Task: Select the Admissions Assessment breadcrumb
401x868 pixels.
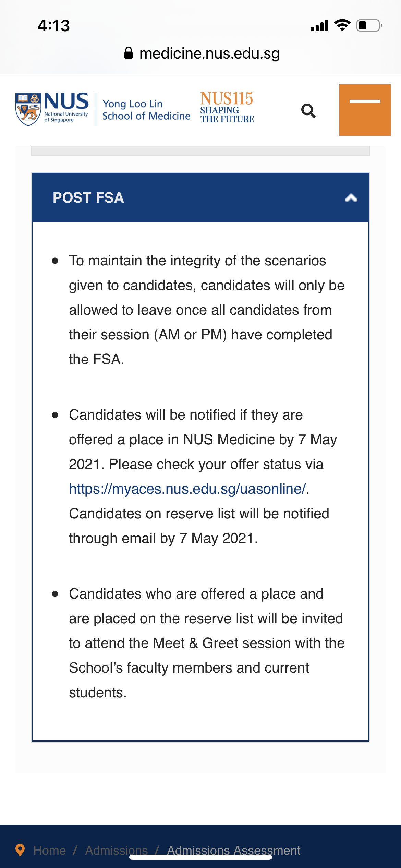Action: 233,850
